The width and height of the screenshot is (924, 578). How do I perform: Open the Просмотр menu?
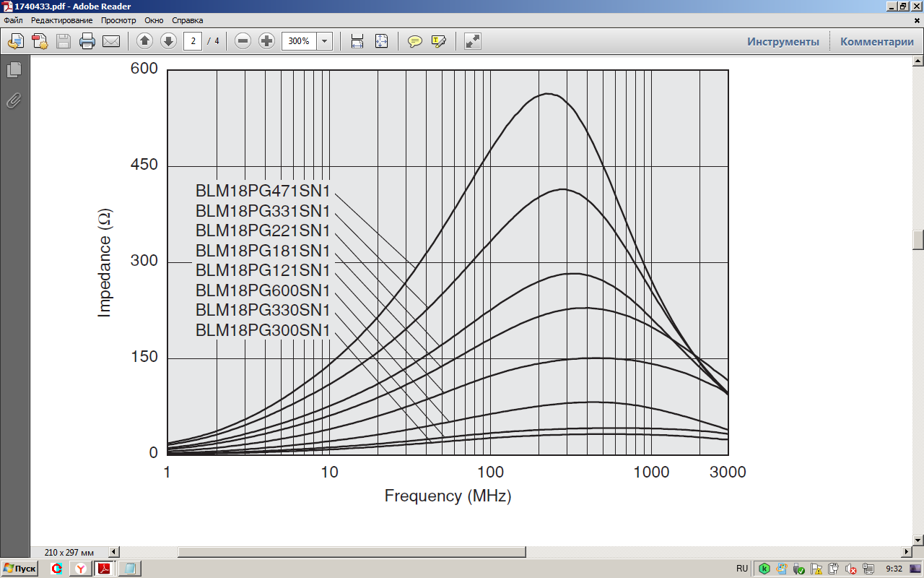pos(118,20)
